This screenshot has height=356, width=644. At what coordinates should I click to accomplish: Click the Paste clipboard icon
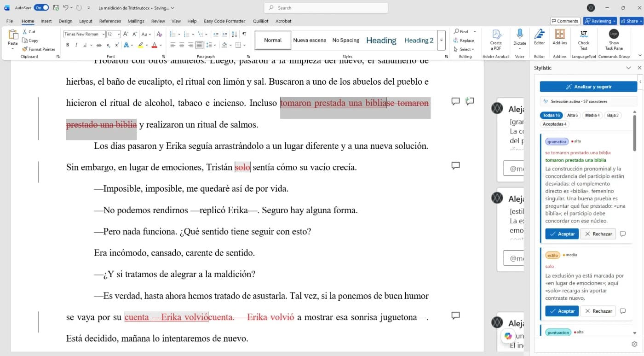(x=12, y=35)
